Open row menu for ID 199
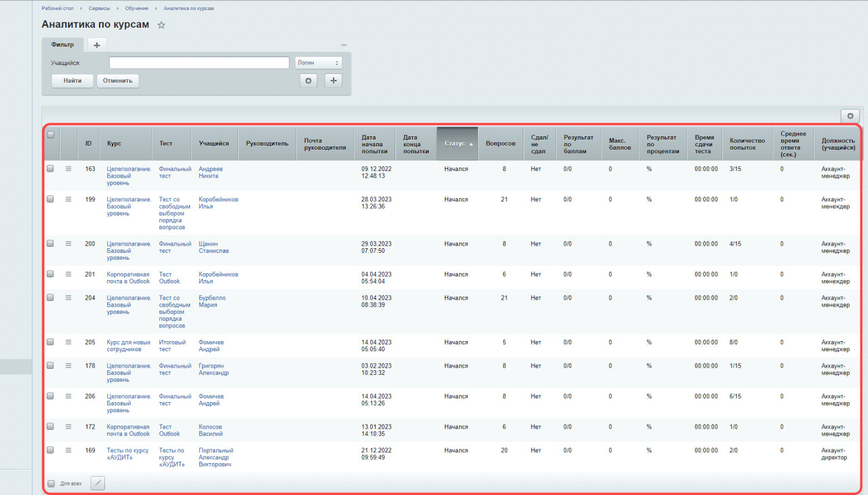 (68, 199)
